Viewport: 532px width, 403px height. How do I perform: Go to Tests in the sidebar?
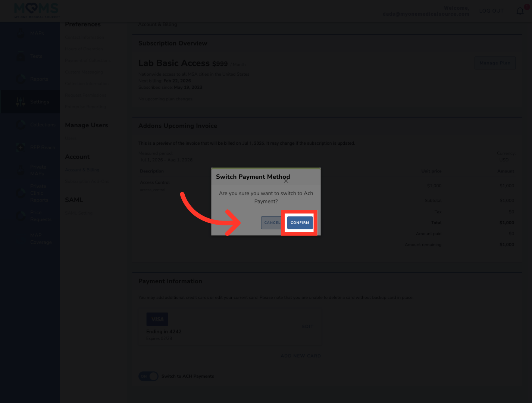[x=36, y=56]
